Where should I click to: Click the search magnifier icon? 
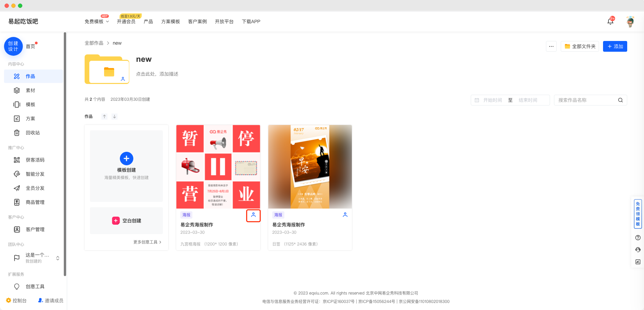[x=620, y=100]
